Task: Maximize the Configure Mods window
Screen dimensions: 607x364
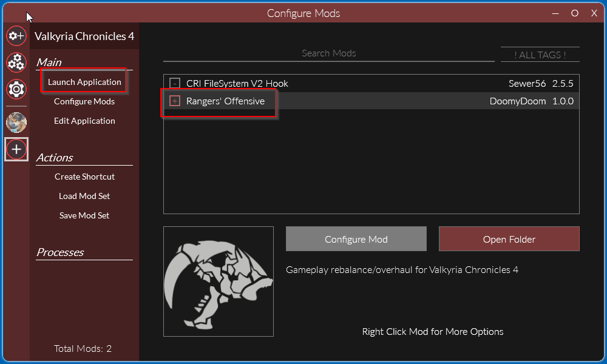Action: coord(574,13)
